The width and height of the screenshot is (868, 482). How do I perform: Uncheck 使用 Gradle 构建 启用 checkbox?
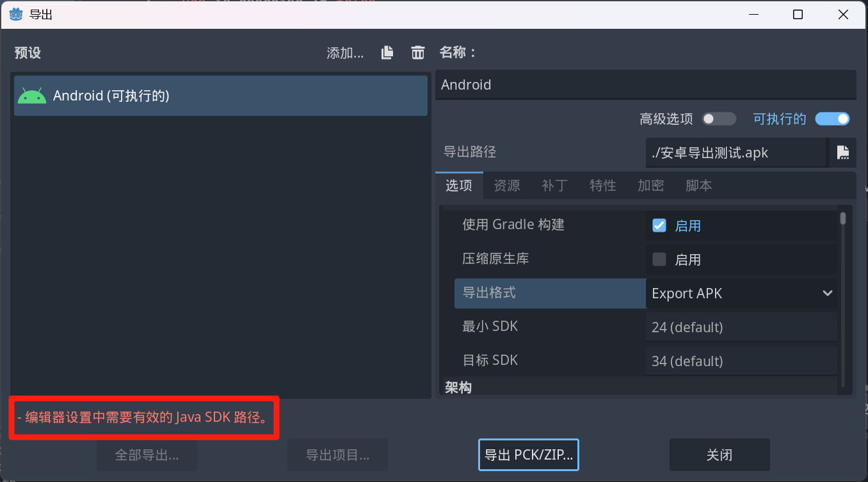click(x=659, y=225)
